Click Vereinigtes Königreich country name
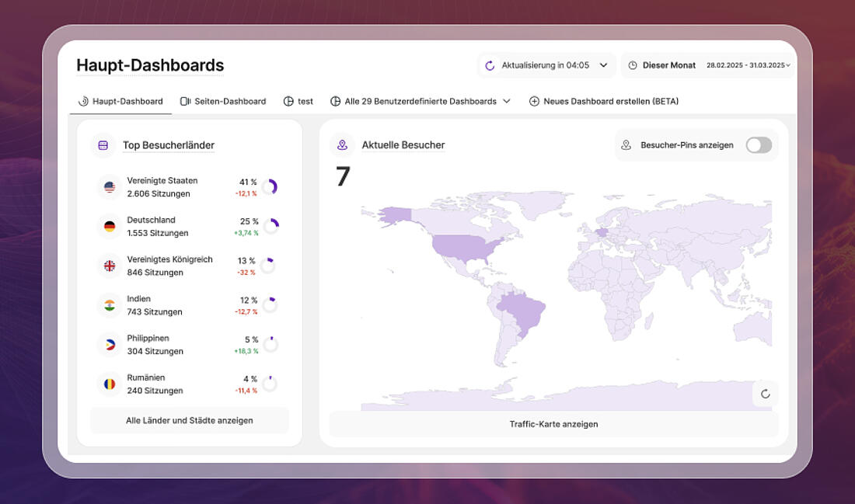855x504 pixels. point(170,259)
